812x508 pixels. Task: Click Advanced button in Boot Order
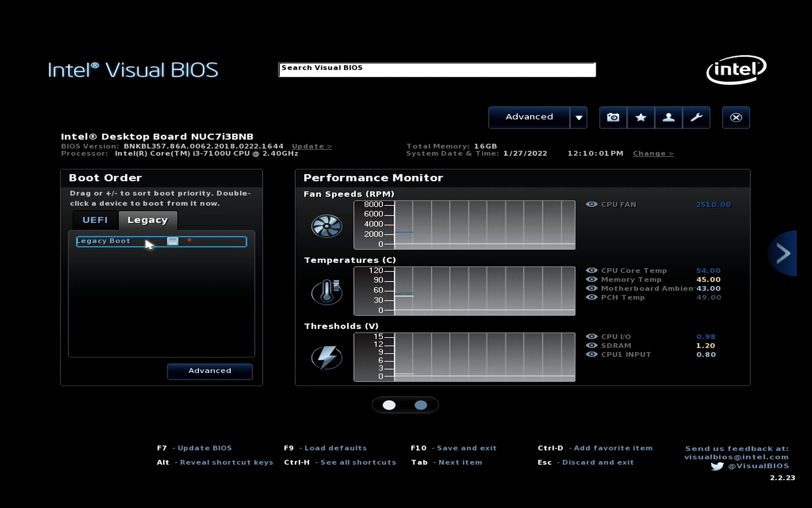[x=210, y=371]
